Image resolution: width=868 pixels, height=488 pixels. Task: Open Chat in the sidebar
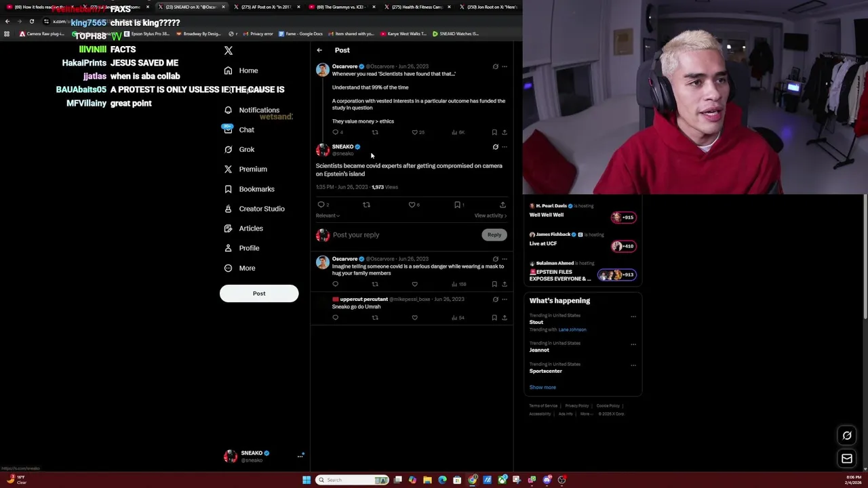pyautogui.click(x=239, y=129)
